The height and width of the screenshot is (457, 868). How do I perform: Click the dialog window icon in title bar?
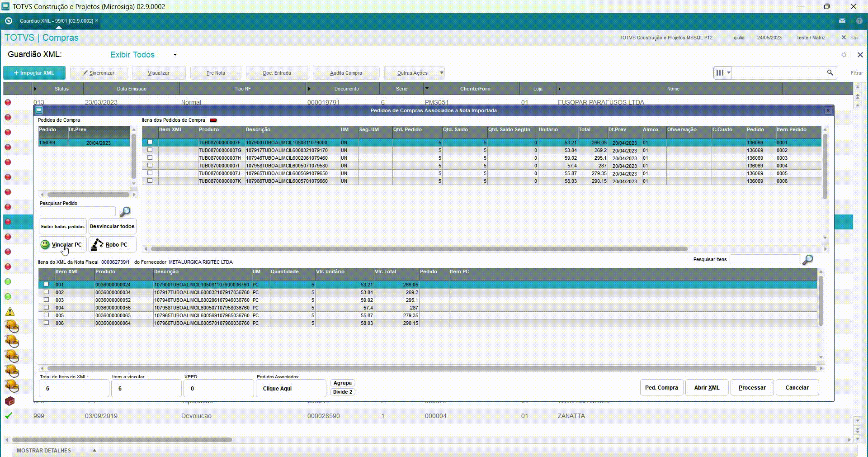(x=39, y=110)
